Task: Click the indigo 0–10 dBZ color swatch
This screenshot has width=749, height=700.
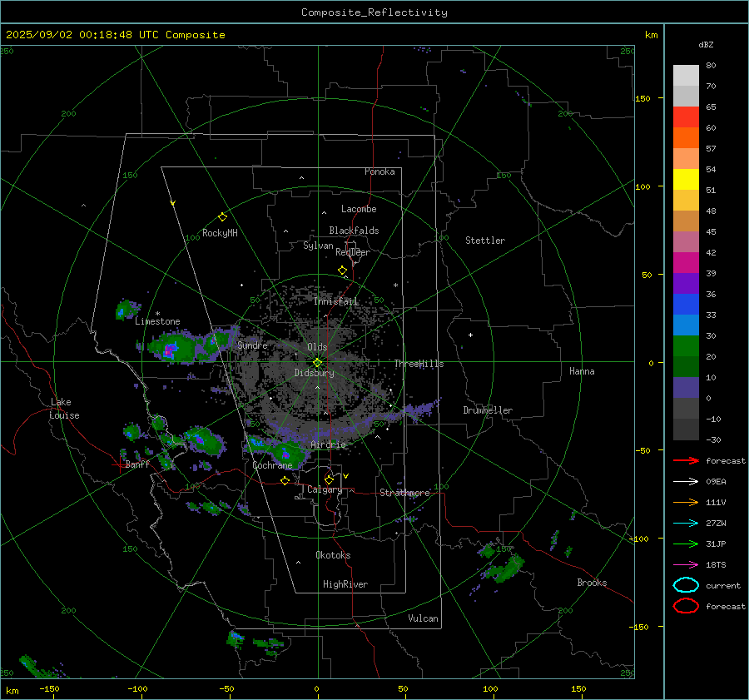Action: 686,388
